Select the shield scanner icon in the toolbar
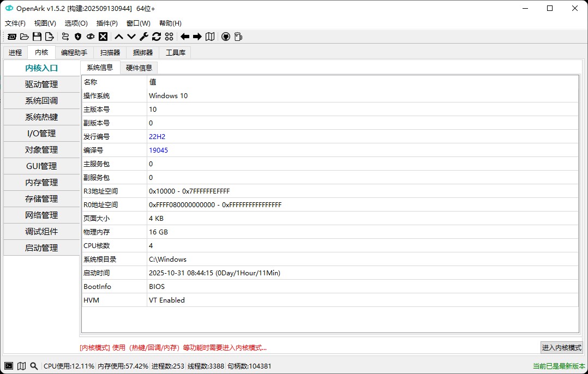 [77, 37]
